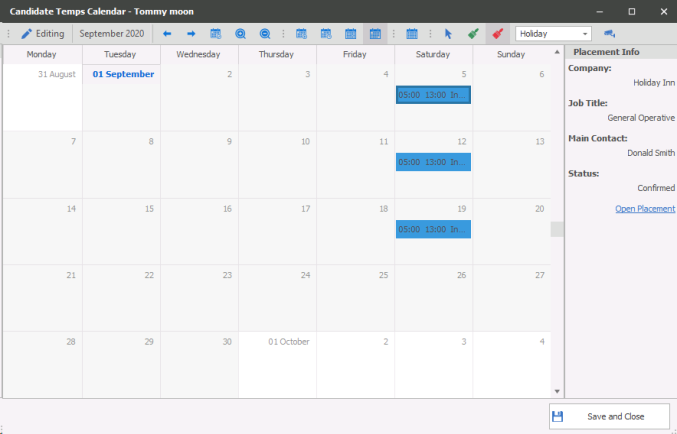This screenshot has height=434, width=677.
Task: Toggle the highlighted red paintbrush tool
Action: tap(497, 34)
